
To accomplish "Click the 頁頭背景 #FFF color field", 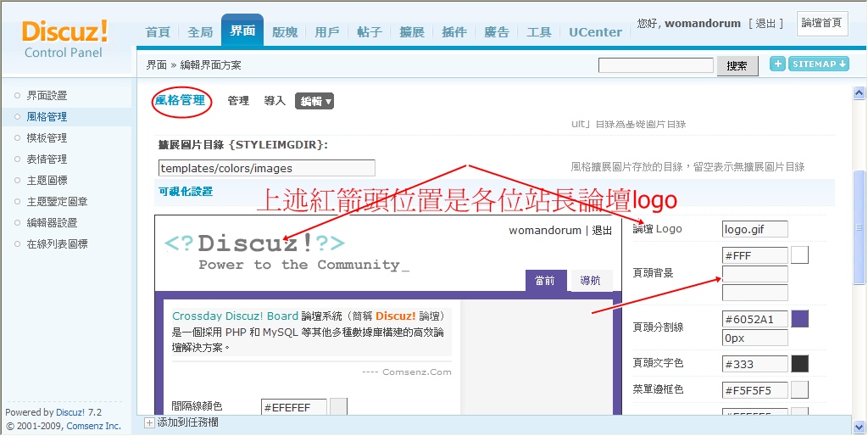I will point(755,255).
